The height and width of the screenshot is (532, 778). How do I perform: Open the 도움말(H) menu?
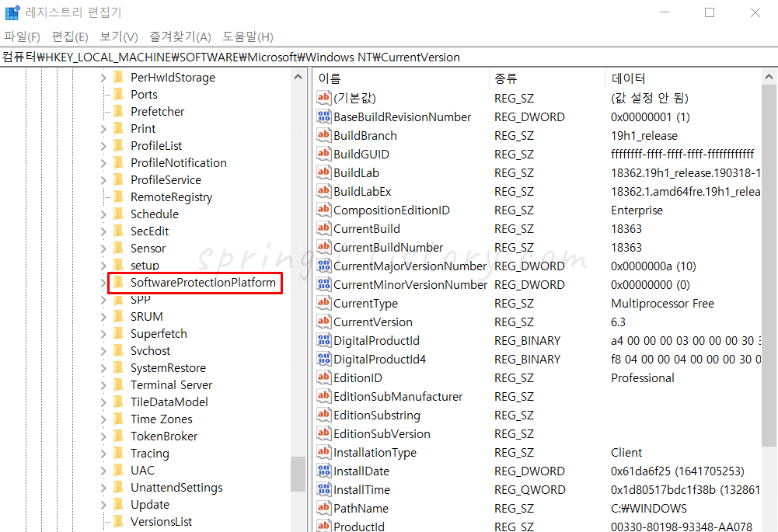pyautogui.click(x=248, y=37)
